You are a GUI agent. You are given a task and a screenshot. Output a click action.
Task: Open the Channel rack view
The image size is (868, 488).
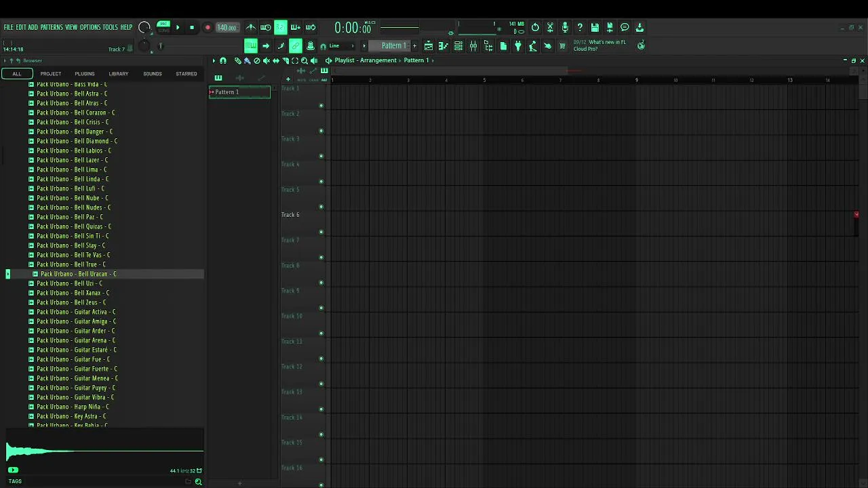pos(458,46)
